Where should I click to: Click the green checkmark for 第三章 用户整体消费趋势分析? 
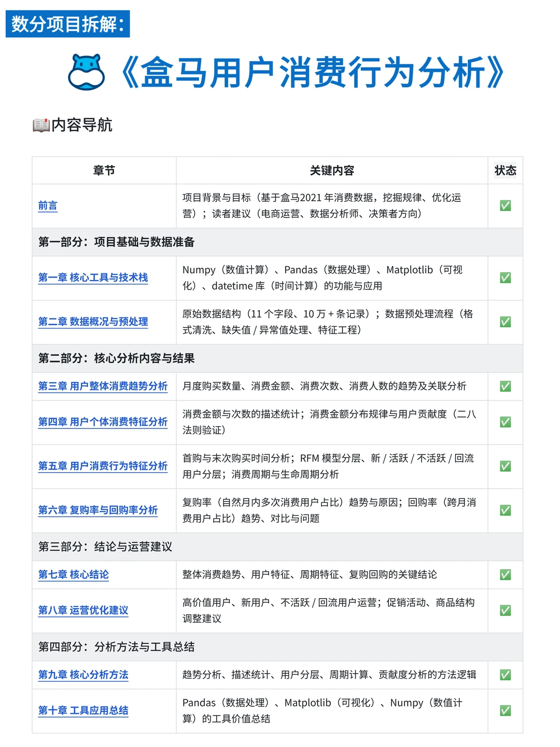505,386
